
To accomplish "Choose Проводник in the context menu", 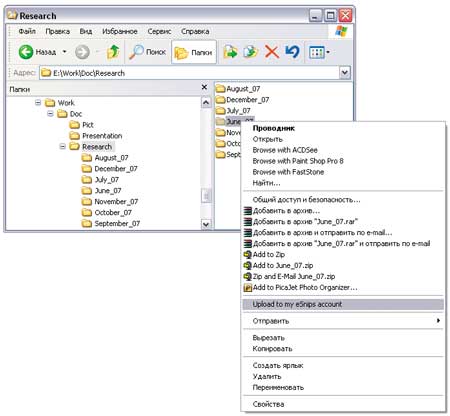I will pos(343,128).
